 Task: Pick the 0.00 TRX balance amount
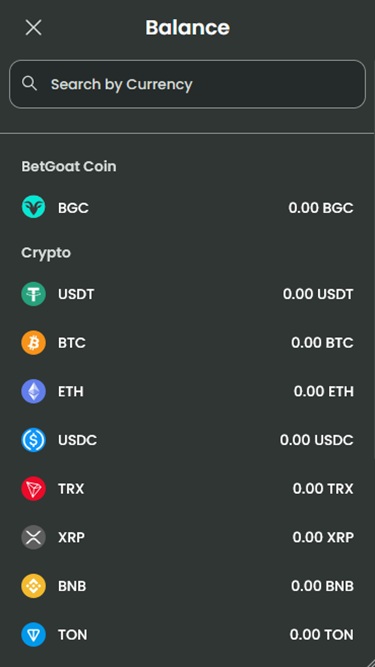pos(323,489)
